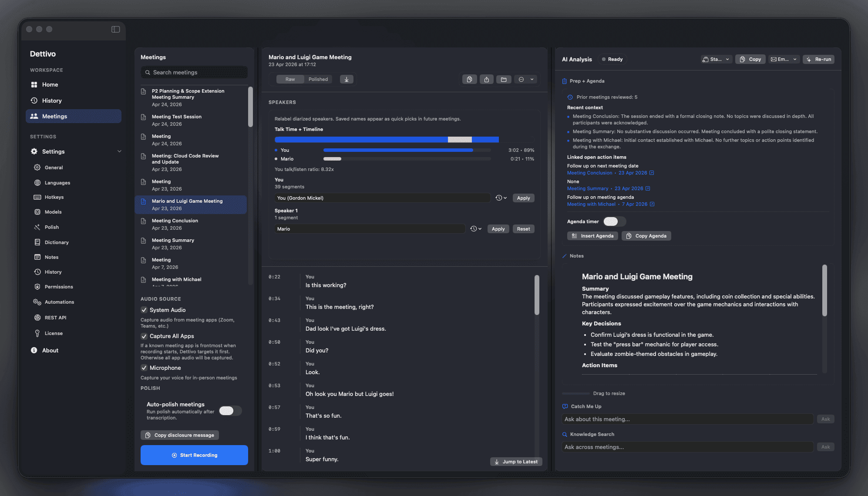868x496 pixels.
Task: Toggle the Agenda timer switch
Action: [x=614, y=221]
